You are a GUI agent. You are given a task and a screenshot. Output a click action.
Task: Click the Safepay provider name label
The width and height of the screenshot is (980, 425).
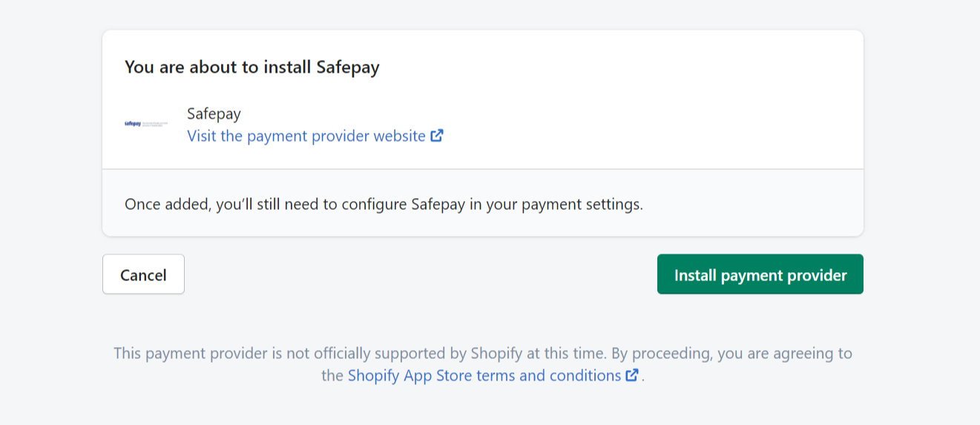coord(214,114)
